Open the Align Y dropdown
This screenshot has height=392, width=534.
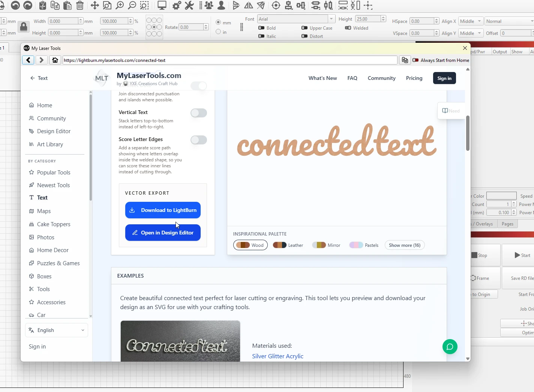[470, 33]
